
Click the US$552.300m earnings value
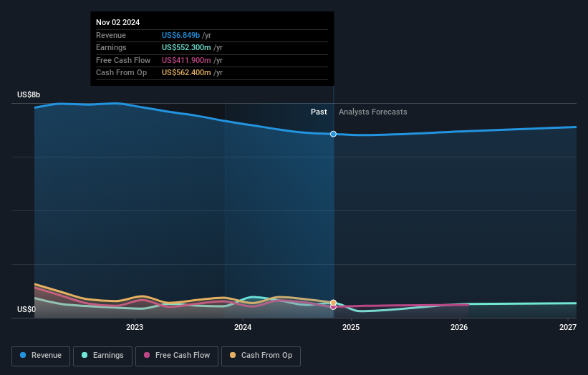click(186, 47)
